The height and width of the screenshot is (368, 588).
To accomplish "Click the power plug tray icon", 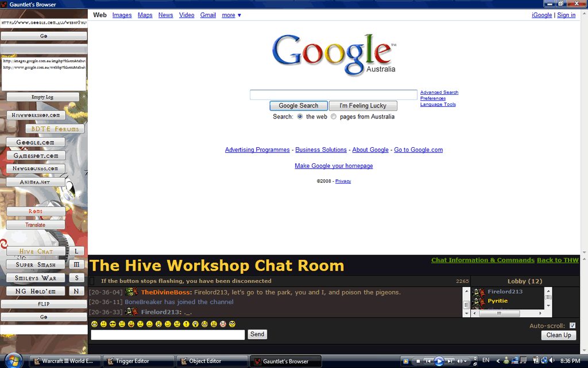I will pyautogui.click(x=536, y=361).
